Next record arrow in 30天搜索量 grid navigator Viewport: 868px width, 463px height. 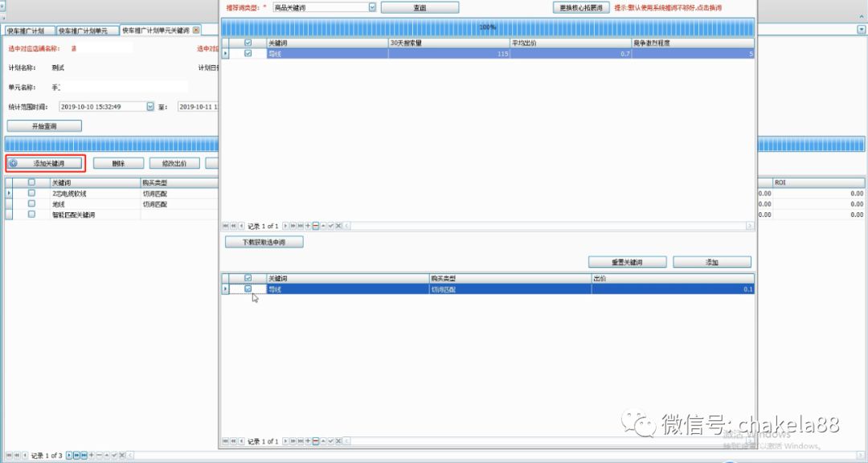click(x=285, y=226)
